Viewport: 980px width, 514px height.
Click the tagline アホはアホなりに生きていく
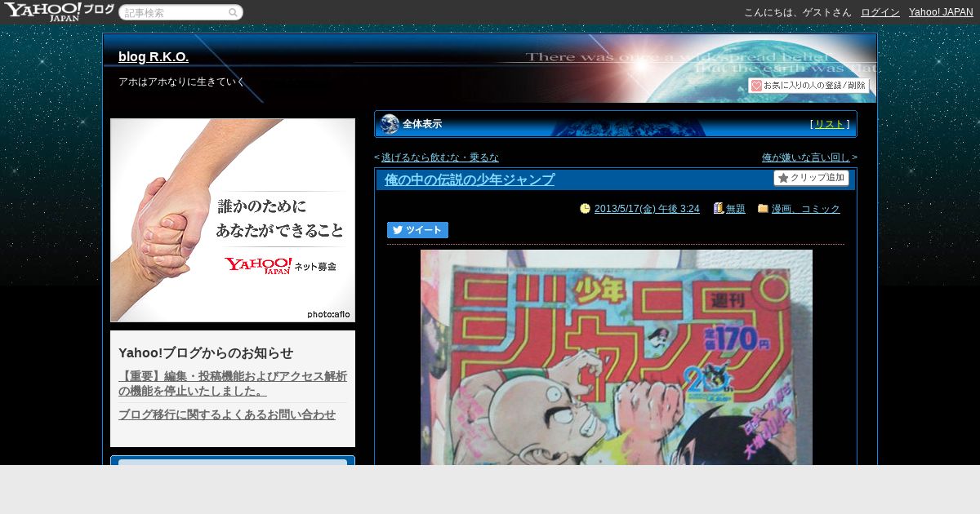(x=181, y=82)
